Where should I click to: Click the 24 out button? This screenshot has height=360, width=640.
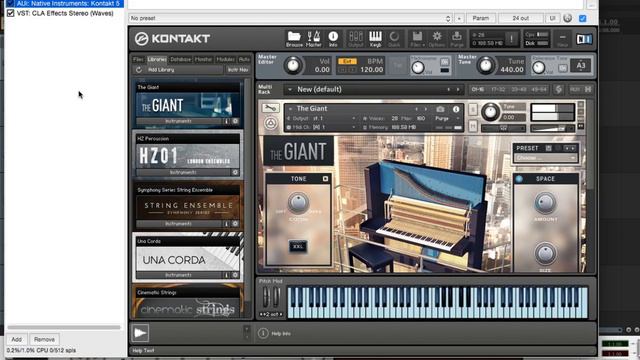520,18
